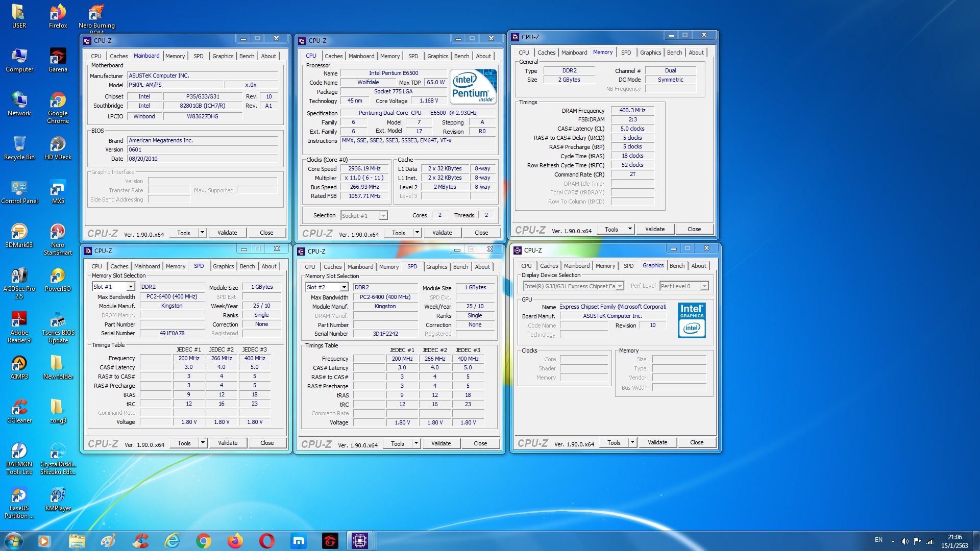Image resolution: width=980 pixels, height=551 pixels.
Task: Select the KMPlayer desktop shortcut
Action: coord(58,499)
